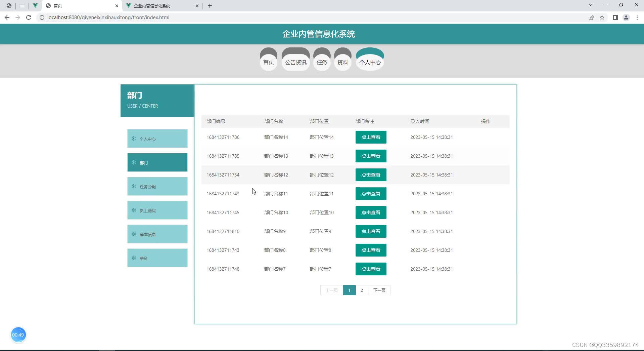This screenshot has width=644, height=351.
Task: Click 点击查看 for 部门名称14
Action: 371,137
